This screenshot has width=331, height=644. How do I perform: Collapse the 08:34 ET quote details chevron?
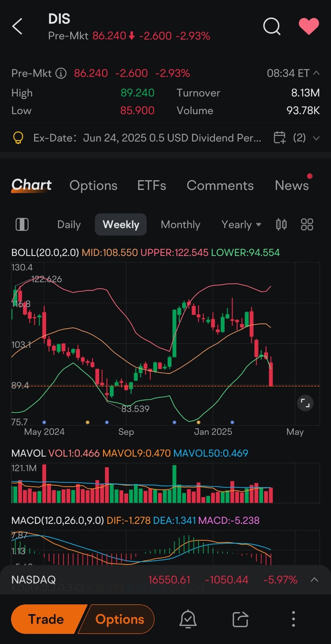point(317,73)
